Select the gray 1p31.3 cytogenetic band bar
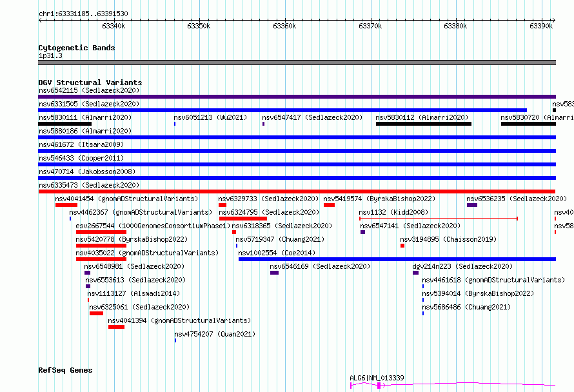Image resolution: width=574 pixels, height=392 pixels. [x=297, y=63]
